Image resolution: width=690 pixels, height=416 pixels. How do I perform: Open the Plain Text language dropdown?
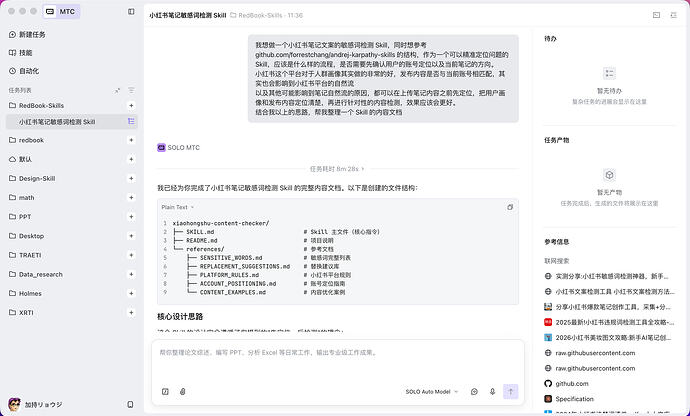point(178,207)
